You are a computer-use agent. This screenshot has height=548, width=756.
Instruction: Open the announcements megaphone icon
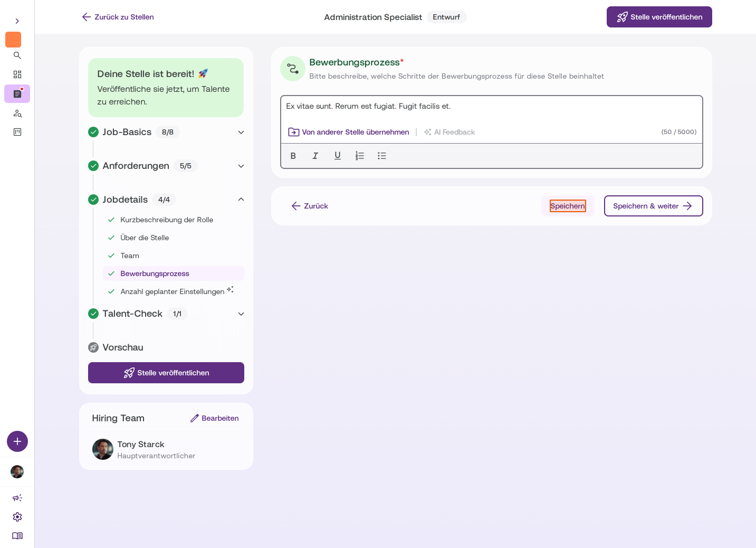17,498
